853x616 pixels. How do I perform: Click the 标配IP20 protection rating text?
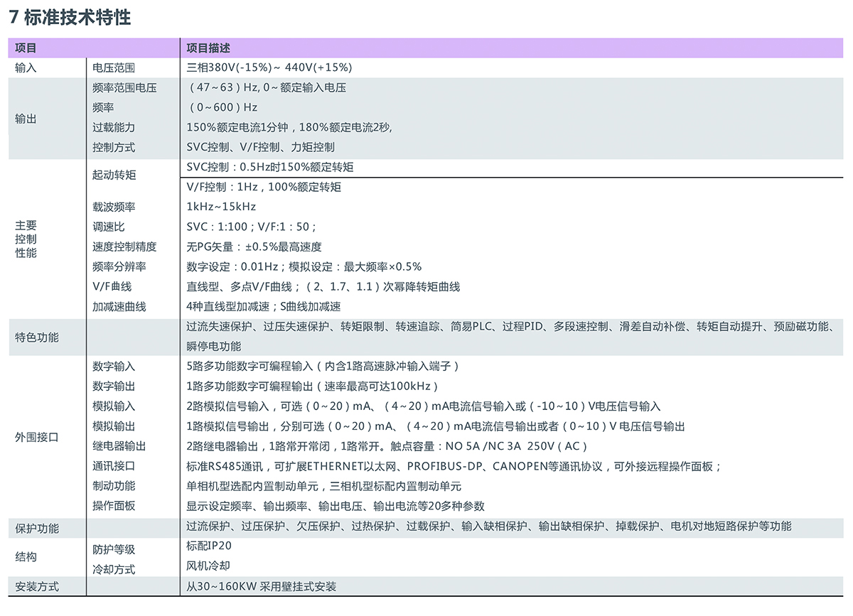pyautogui.click(x=208, y=546)
